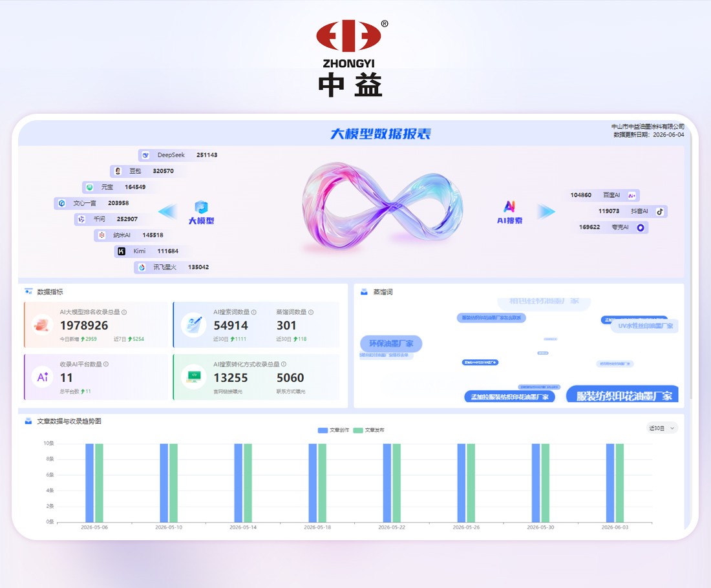Click info icon next to 收录AI平台数量
Screen dimensions: 711x588
tap(106, 364)
